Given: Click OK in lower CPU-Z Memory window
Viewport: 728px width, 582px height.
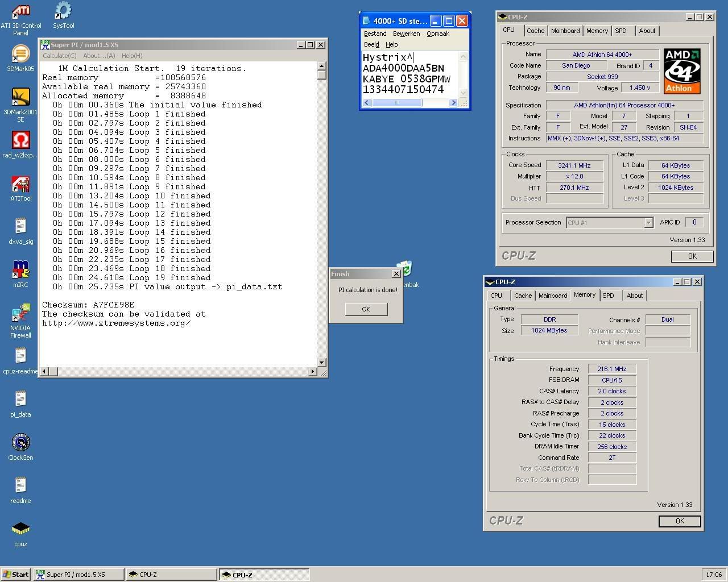Looking at the screenshot, I should point(680,521).
